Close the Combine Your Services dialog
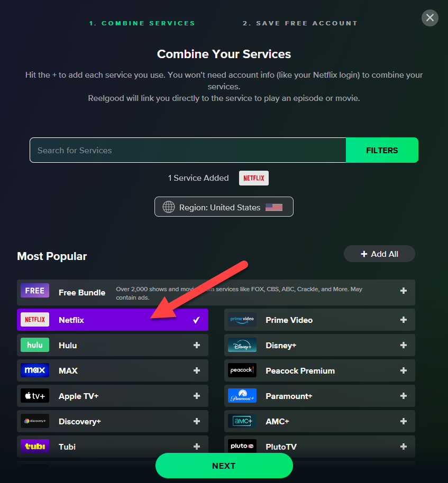The image size is (448, 483). coord(429,17)
